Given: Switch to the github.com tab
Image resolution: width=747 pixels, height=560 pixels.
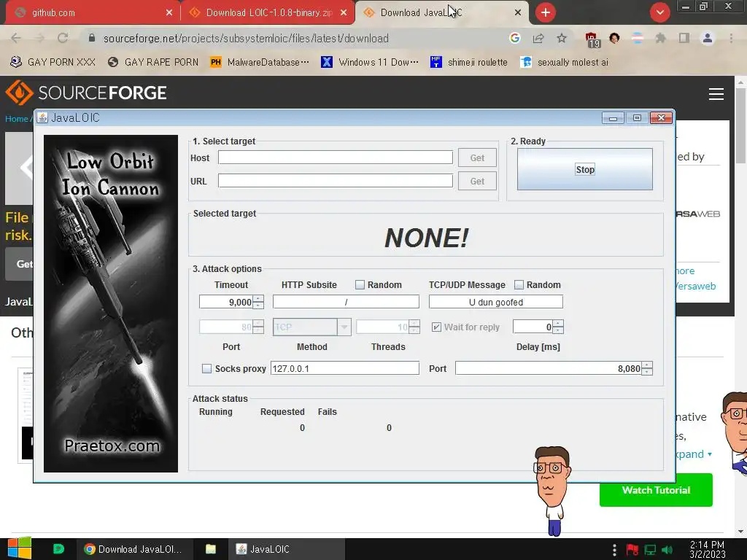Looking at the screenshot, I should pos(90,13).
